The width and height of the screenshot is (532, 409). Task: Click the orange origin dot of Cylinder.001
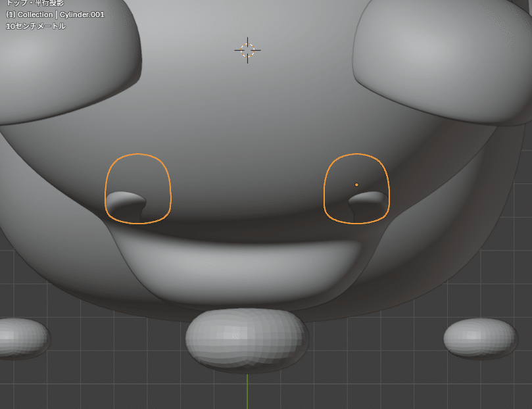pos(356,185)
